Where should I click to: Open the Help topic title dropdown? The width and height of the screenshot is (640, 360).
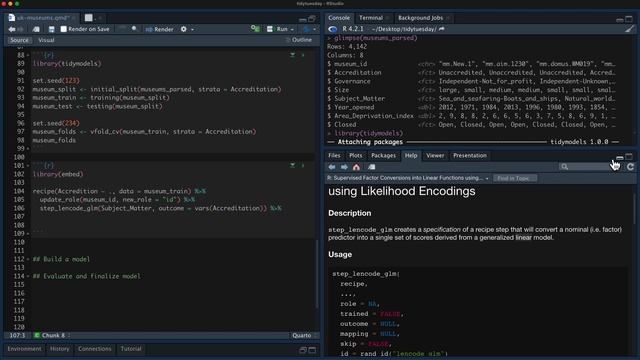click(x=487, y=178)
